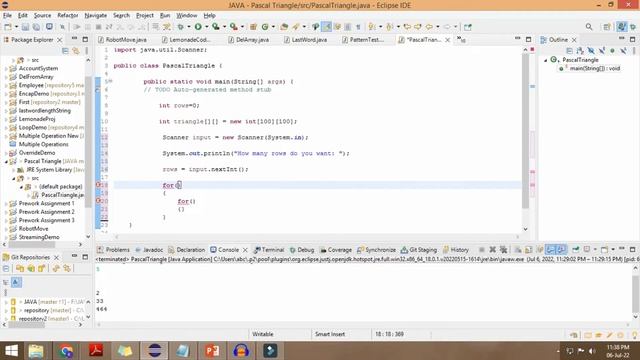This screenshot has width=640, height=360.
Task: Switch to the Java perspective icon
Action: coord(621,27)
